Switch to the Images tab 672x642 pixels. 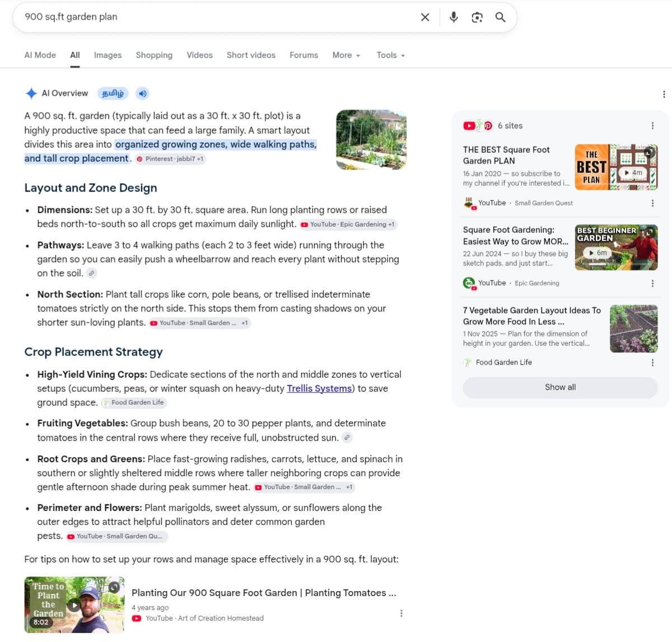[108, 55]
